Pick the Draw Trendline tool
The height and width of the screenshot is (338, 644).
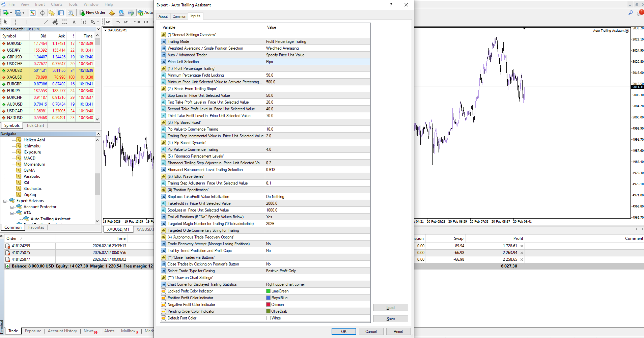pos(46,22)
